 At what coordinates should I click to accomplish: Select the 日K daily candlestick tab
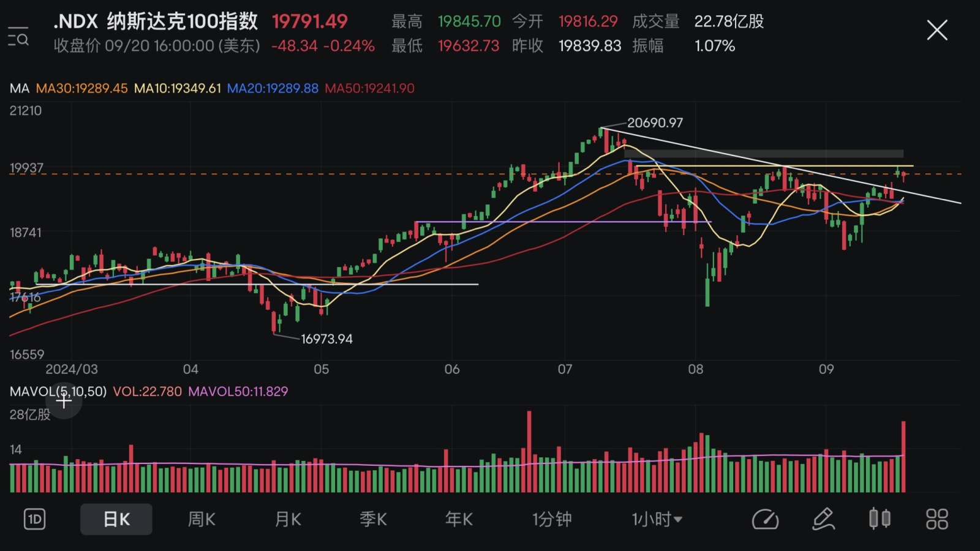(116, 520)
